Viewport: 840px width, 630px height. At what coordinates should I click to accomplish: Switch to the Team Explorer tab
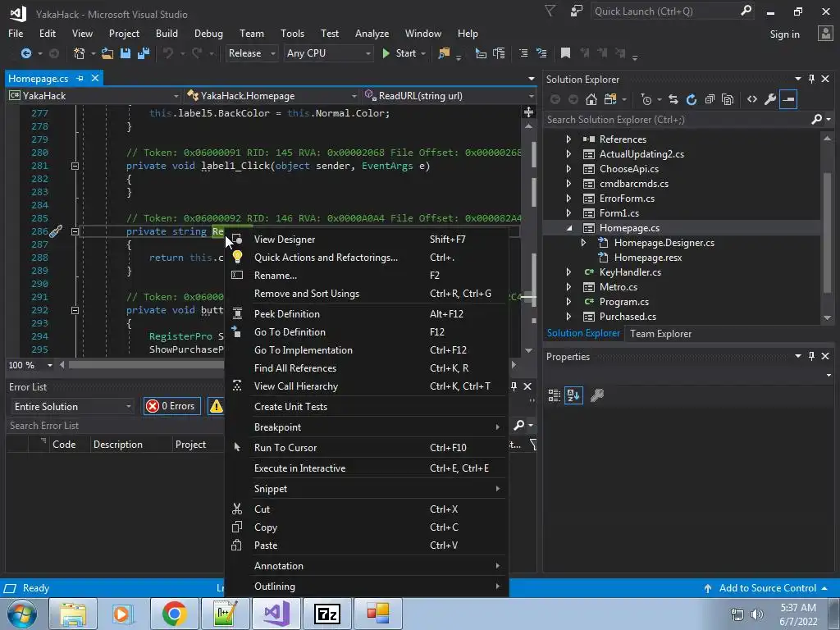click(660, 334)
